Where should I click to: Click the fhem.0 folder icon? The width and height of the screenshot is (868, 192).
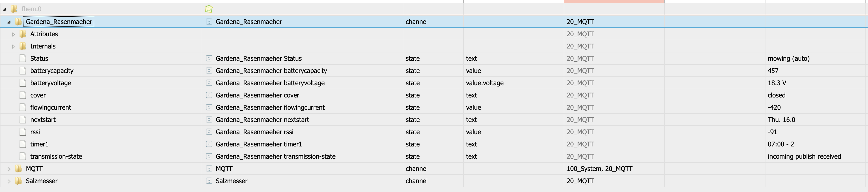coord(14,9)
